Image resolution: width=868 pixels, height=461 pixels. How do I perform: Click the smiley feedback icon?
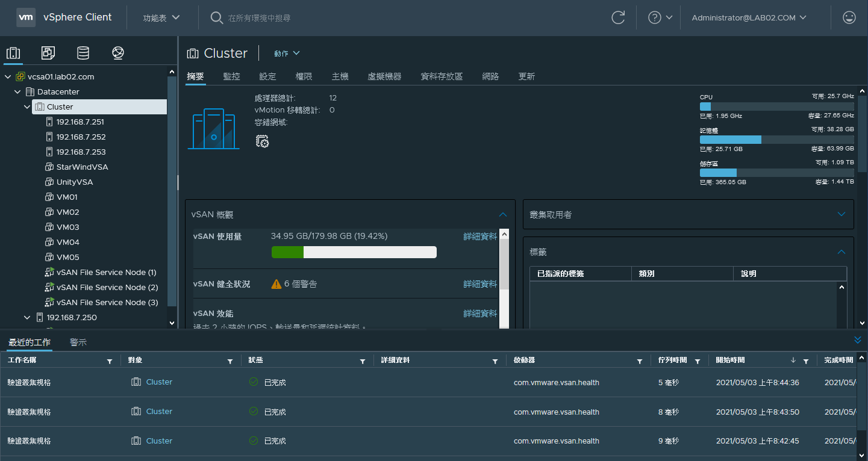(849, 17)
